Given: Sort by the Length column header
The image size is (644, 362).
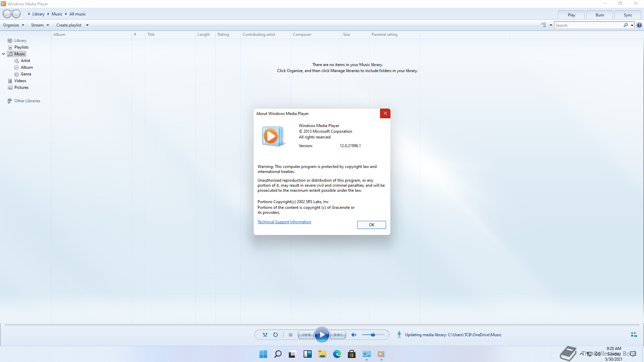Looking at the screenshot, I should (x=205, y=35).
